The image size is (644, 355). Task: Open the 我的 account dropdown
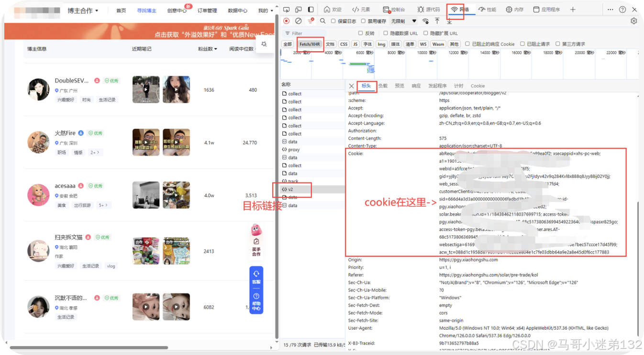(x=266, y=11)
